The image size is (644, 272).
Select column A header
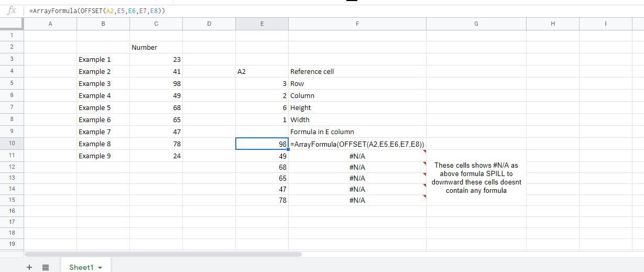(x=50, y=24)
